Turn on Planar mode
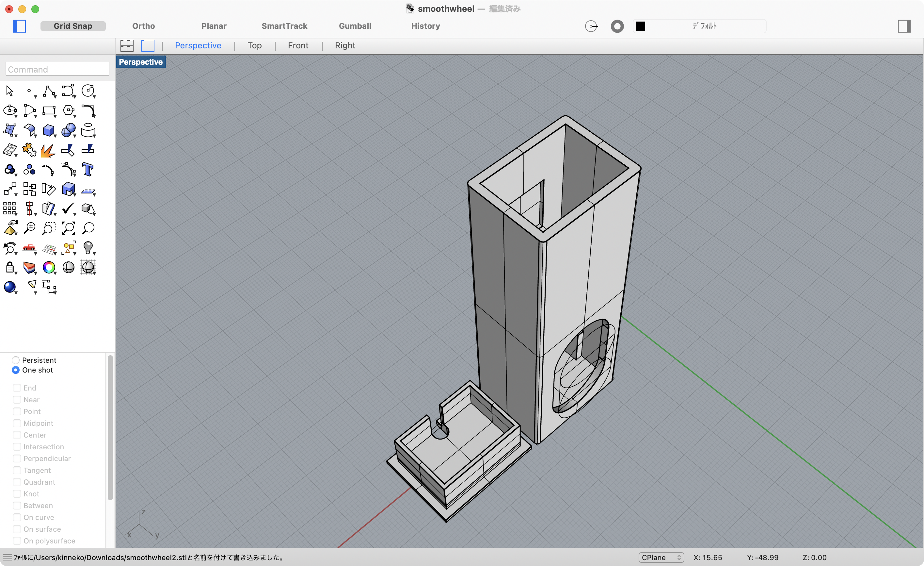The image size is (924, 566). click(214, 26)
